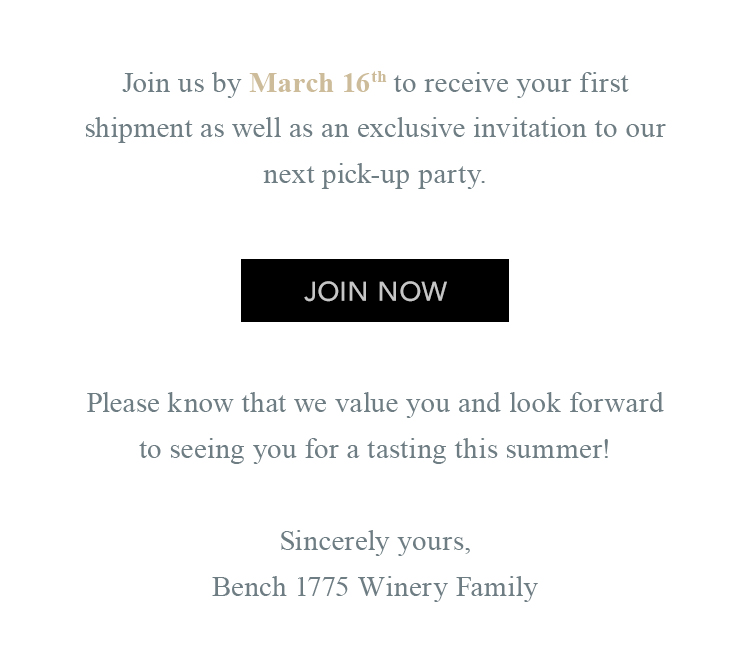Click the word "invitation"

pyautogui.click(x=529, y=128)
